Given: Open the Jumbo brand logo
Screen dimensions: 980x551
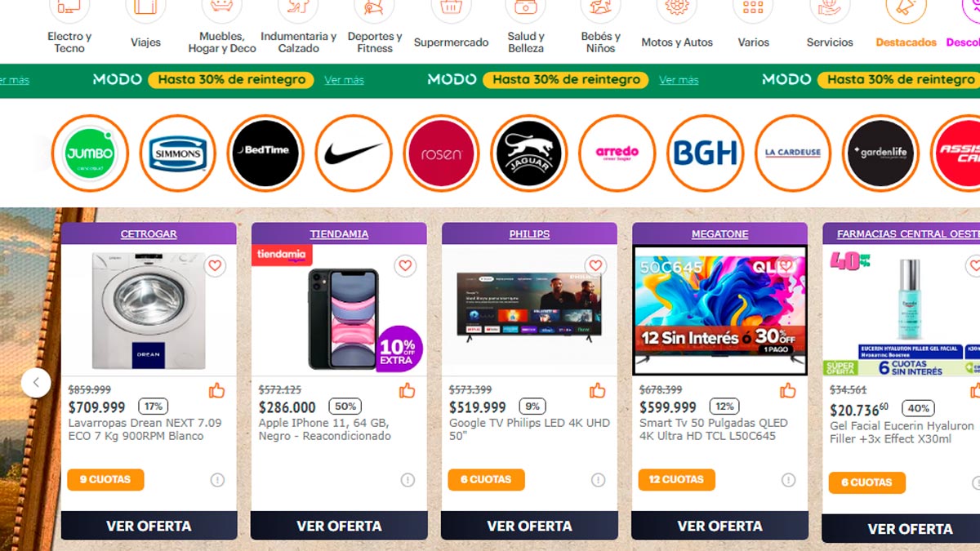Looking at the screenshot, I should [x=90, y=153].
